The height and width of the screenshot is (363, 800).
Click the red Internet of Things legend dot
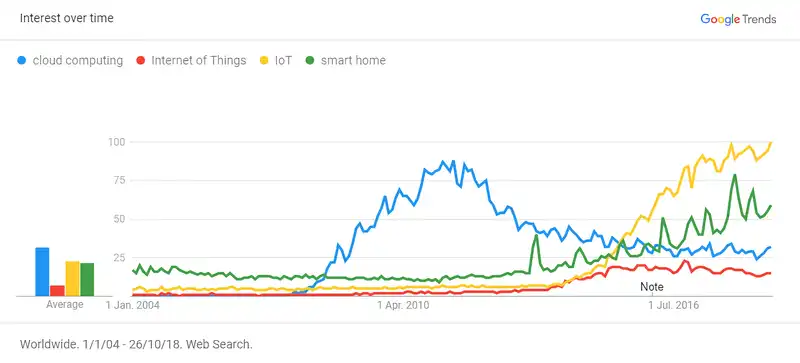pyautogui.click(x=140, y=61)
